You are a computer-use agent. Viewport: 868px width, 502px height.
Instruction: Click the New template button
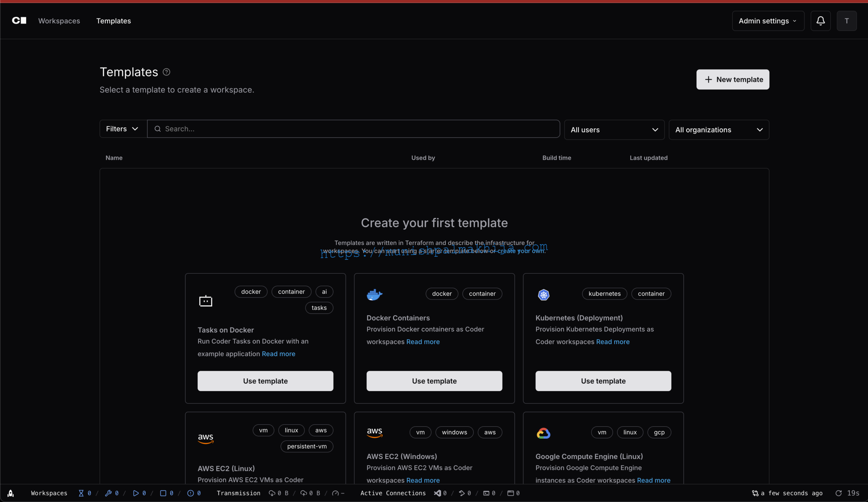732,80
